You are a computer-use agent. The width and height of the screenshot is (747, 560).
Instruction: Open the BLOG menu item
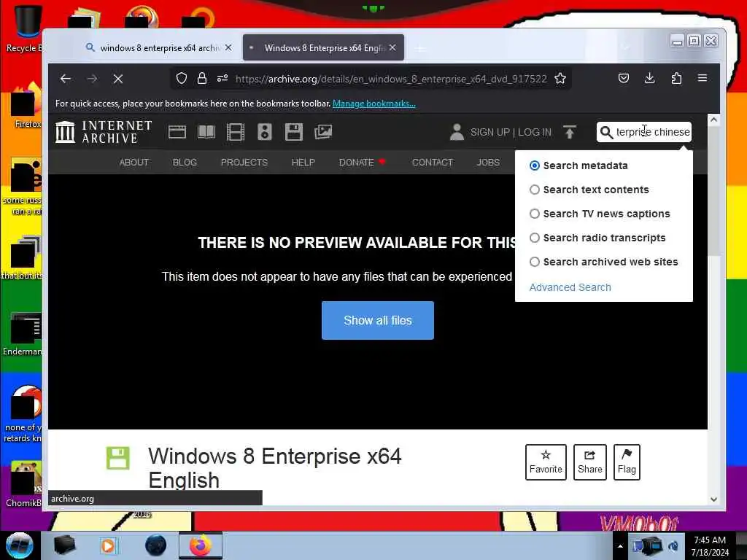[x=185, y=163]
